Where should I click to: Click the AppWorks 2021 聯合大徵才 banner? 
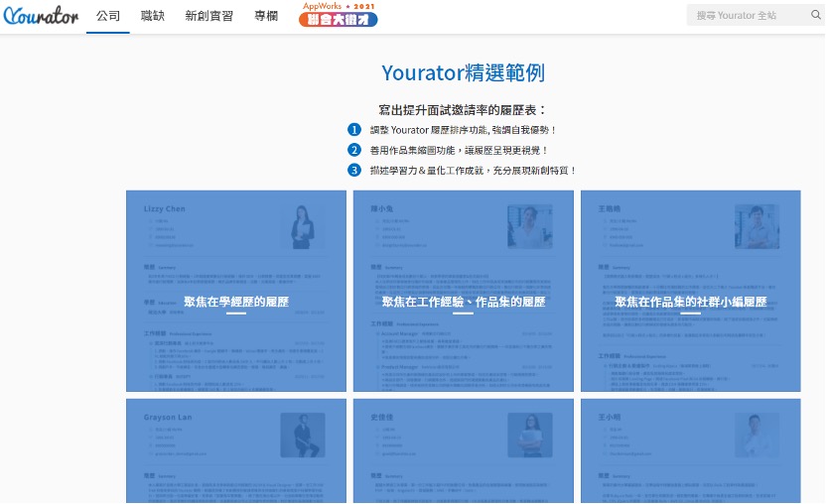(x=339, y=14)
